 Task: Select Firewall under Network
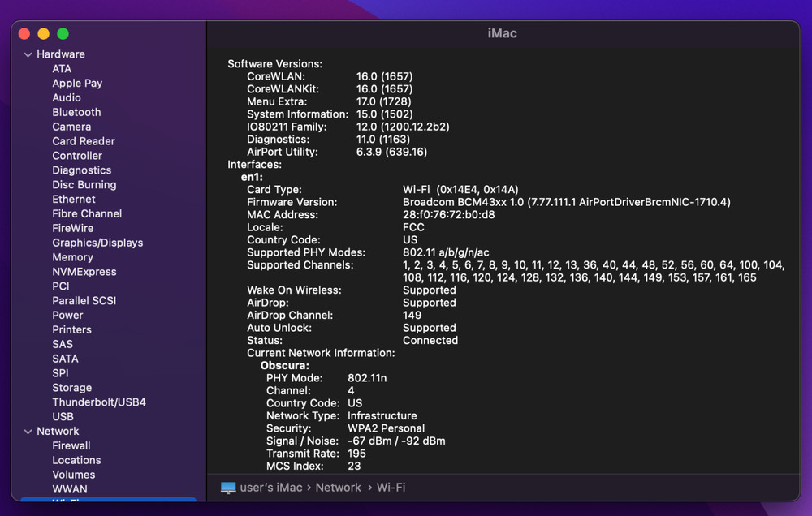click(71, 445)
